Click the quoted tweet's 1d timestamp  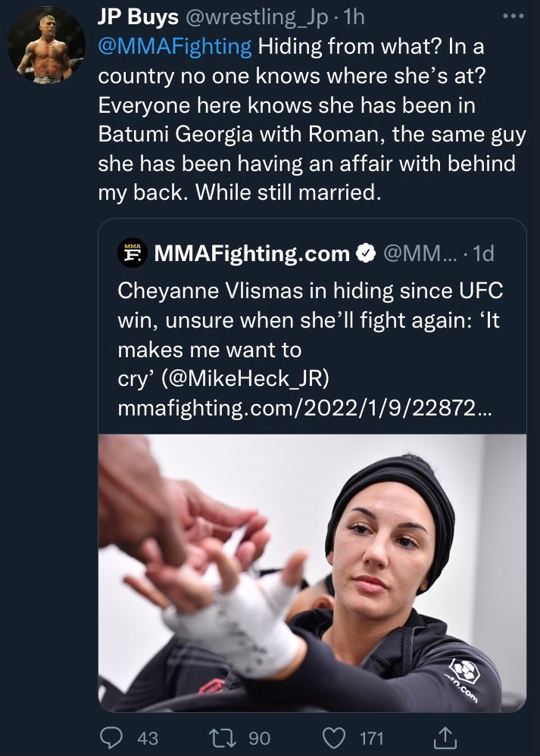(x=482, y=254)
